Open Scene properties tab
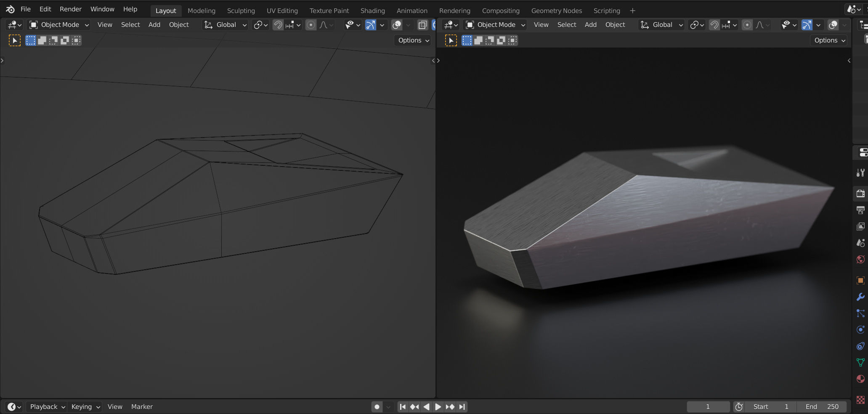The image size is (868, 414). pyautogui.click(x=860, y=243)
